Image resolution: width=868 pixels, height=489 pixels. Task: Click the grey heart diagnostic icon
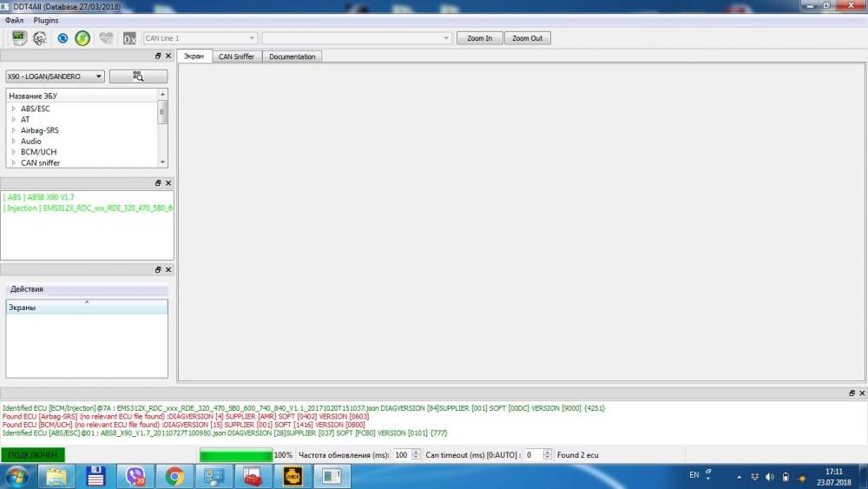coord(106,38)
